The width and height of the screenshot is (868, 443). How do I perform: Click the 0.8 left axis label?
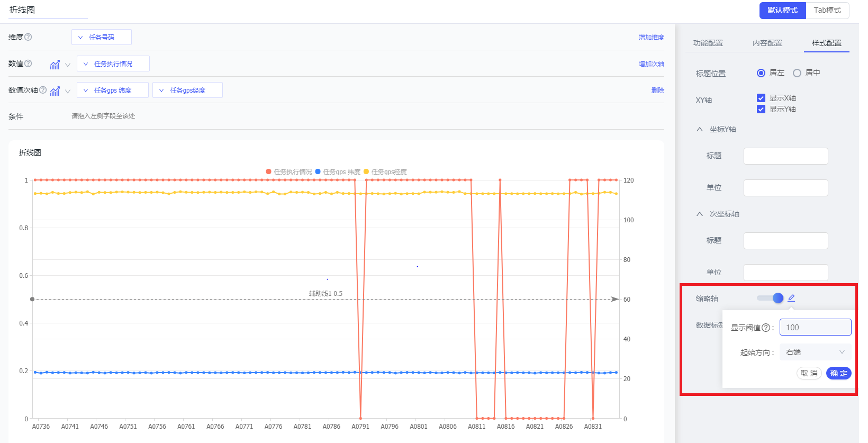click(x=24, y=228)
